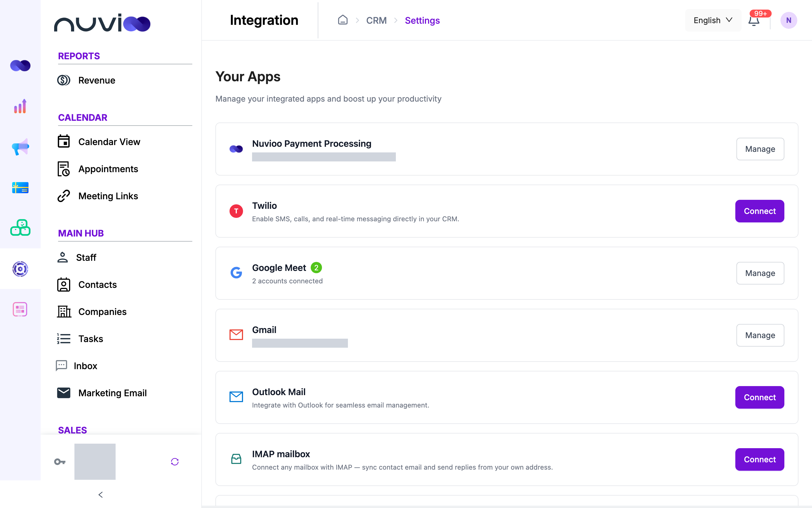Manage Google Meet accounts
812x508 pixels.
tap(760, 273)
